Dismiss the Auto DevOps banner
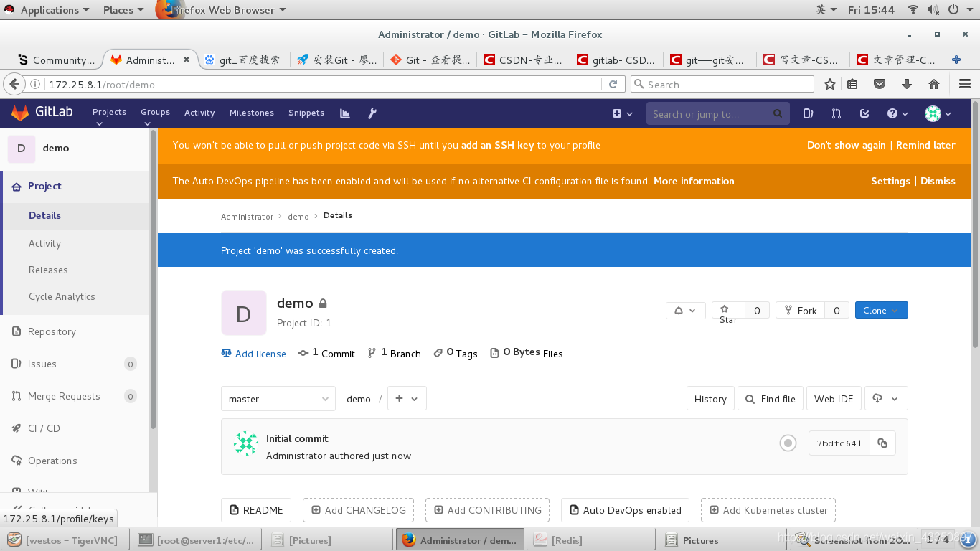The height and width of the screenshot is (551, 980). point(938,181)
